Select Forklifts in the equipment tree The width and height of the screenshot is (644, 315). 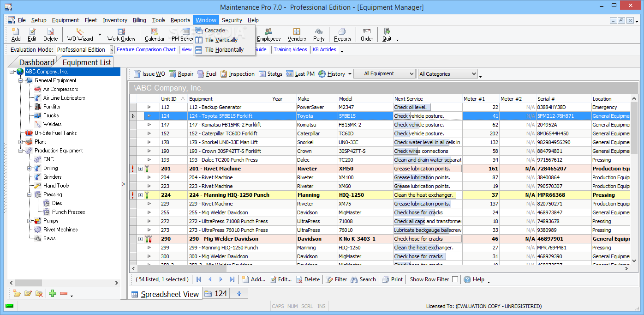pos(52,107)
